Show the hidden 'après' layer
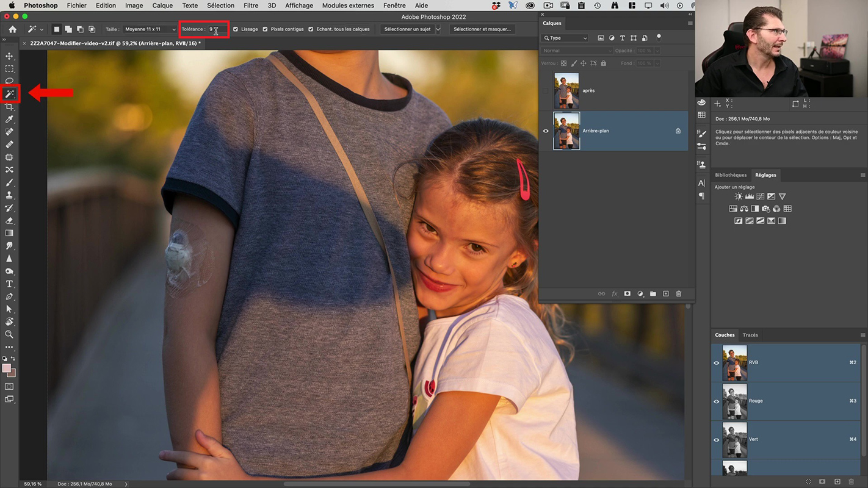Screen dimensions: 868x488 (x=546, y=91)
